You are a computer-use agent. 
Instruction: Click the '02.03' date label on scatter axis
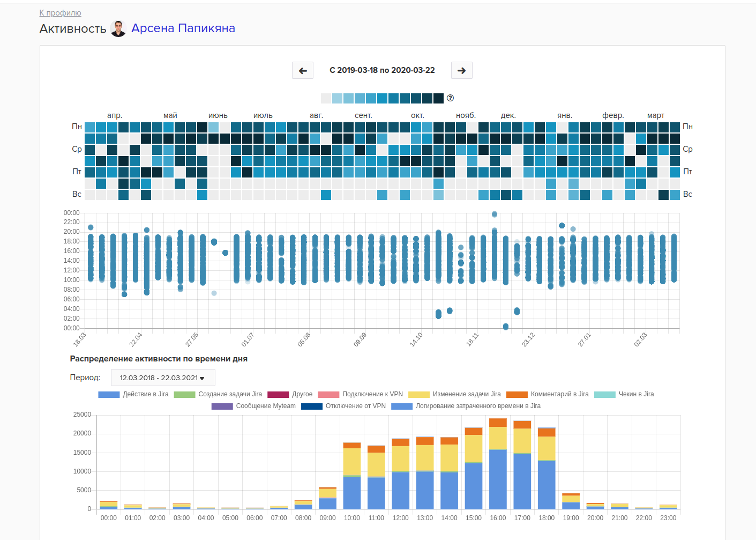click(640, 339)
